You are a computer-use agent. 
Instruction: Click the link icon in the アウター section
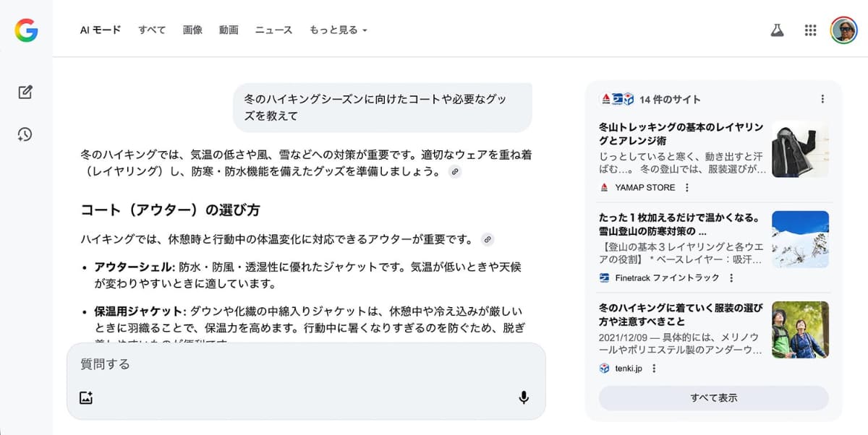coord(489,238)
